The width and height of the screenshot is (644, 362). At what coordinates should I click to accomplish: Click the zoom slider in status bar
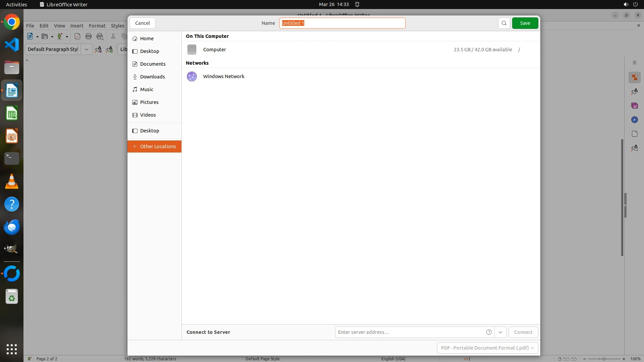(x=604, y=359)
